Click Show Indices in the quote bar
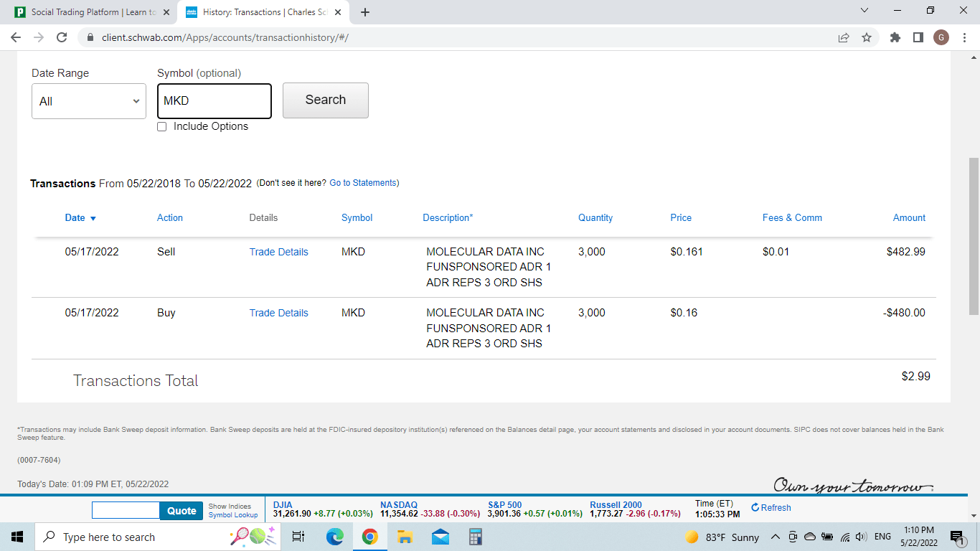The image size is (980, 551). [x=230, y=507]
